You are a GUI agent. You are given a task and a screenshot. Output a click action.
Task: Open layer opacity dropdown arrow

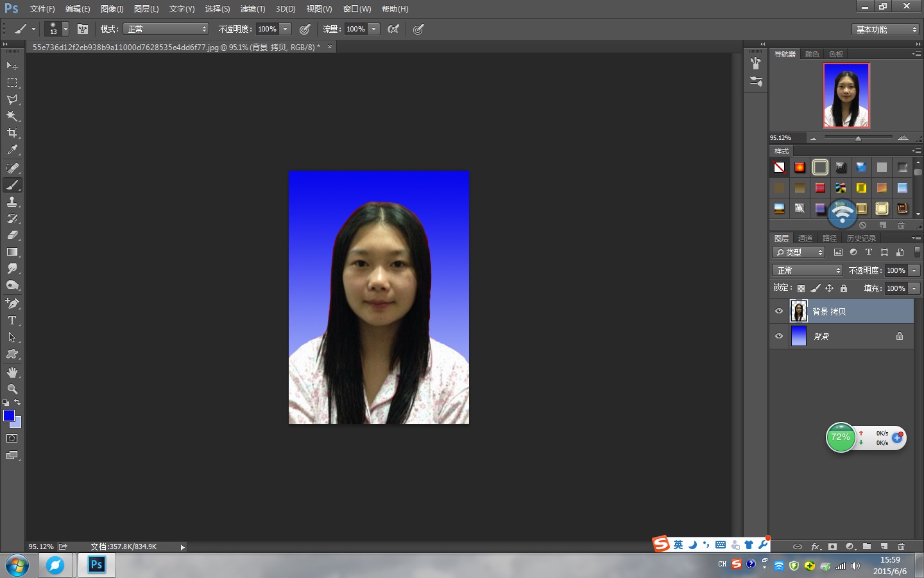914,270
